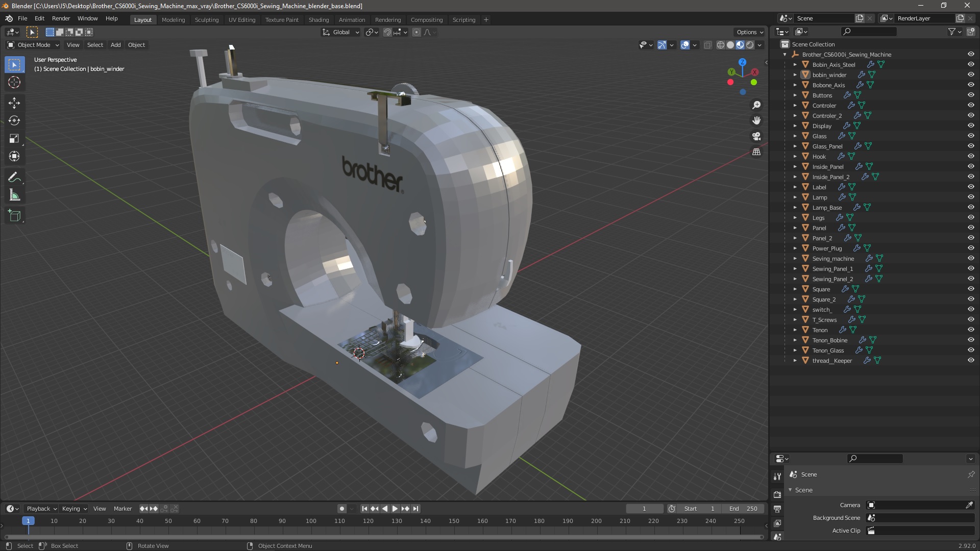Expand the Buttons object in outliner
Screen dimensions: 980x551
click(x=795, y=95)
